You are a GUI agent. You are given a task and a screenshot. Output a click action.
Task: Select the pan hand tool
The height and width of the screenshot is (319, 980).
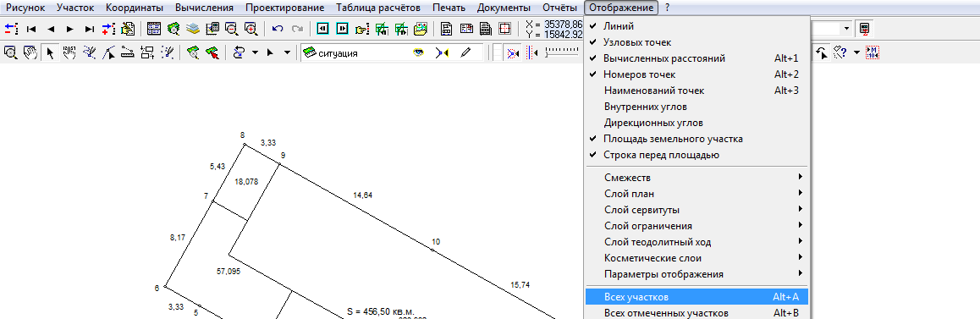30,53
